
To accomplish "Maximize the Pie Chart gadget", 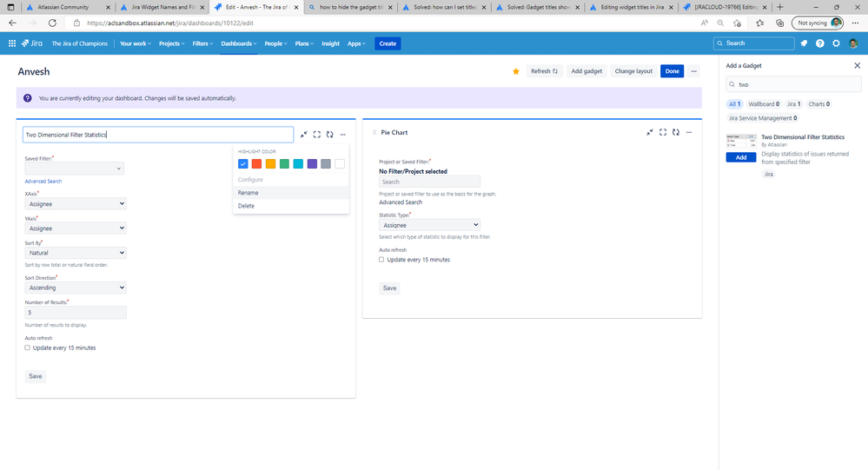I will [x=663, y=132].
